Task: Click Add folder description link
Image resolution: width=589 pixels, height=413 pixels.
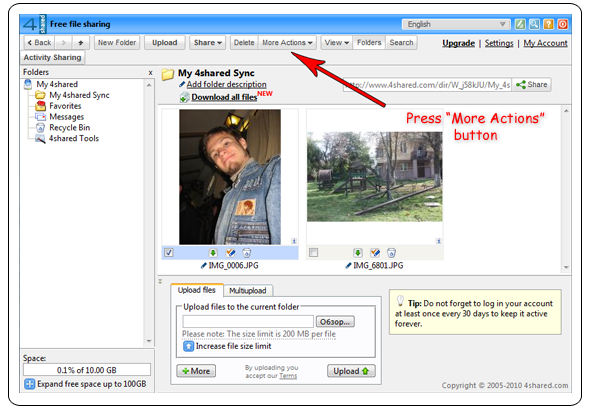Action: click(x=227, y=85)
